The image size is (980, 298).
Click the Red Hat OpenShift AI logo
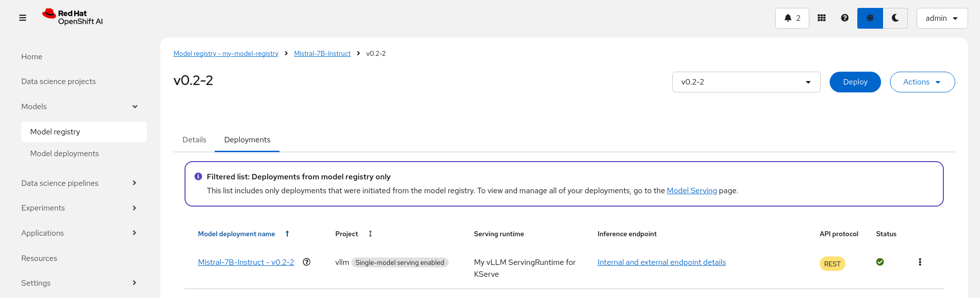tap(73, 17)
